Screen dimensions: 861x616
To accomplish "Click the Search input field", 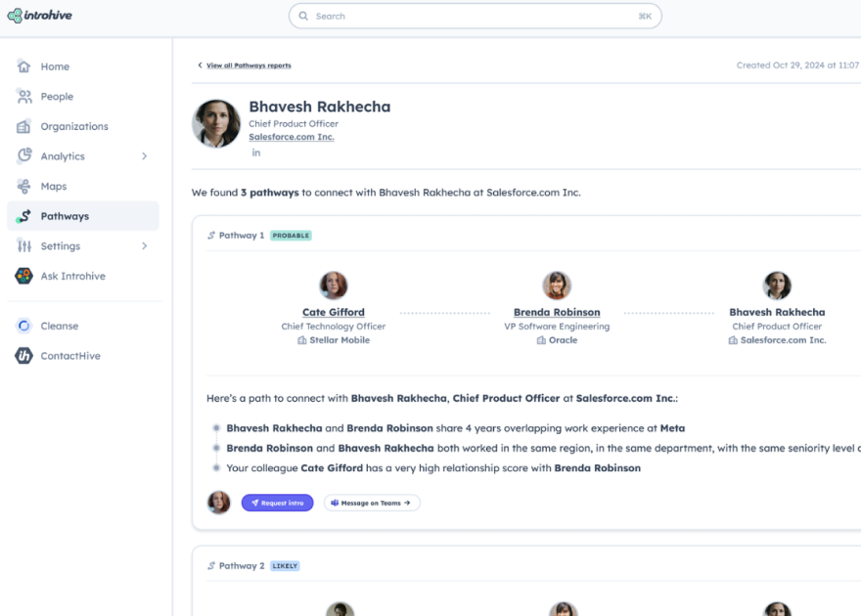I will pos(475,16).
